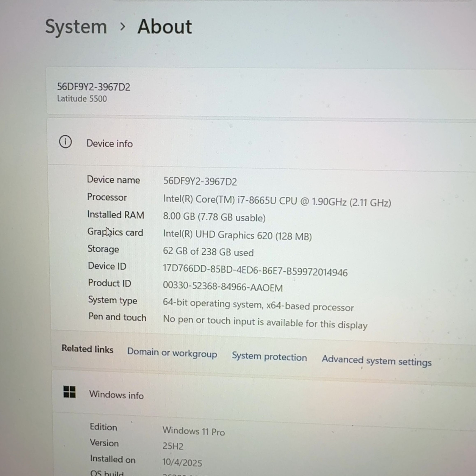
Task: Open System protection link
Action: click(x=269, y=356)
